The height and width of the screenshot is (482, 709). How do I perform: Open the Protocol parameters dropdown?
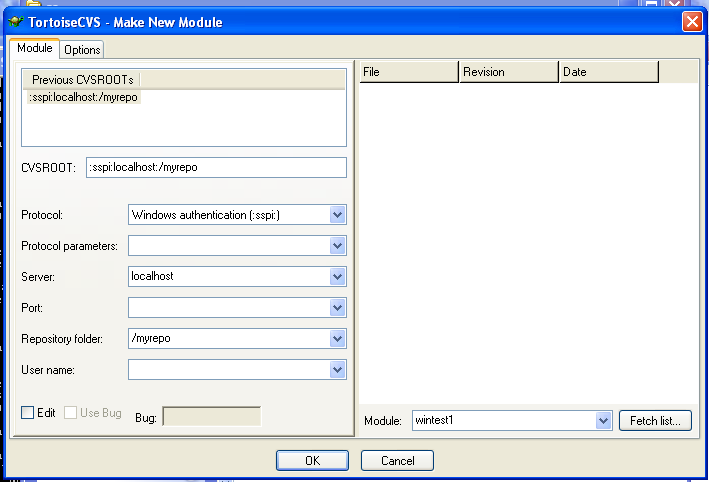[x=337, y=246]
